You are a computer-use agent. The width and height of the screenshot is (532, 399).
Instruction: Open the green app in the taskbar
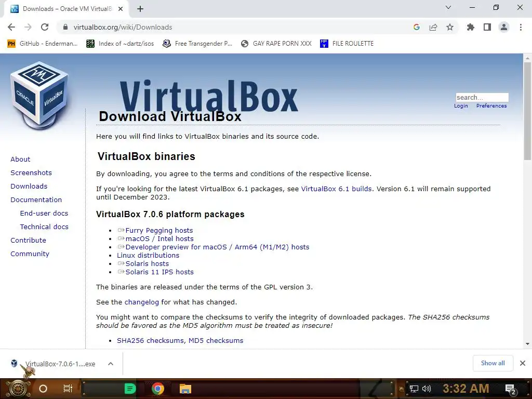pos(130,389)
